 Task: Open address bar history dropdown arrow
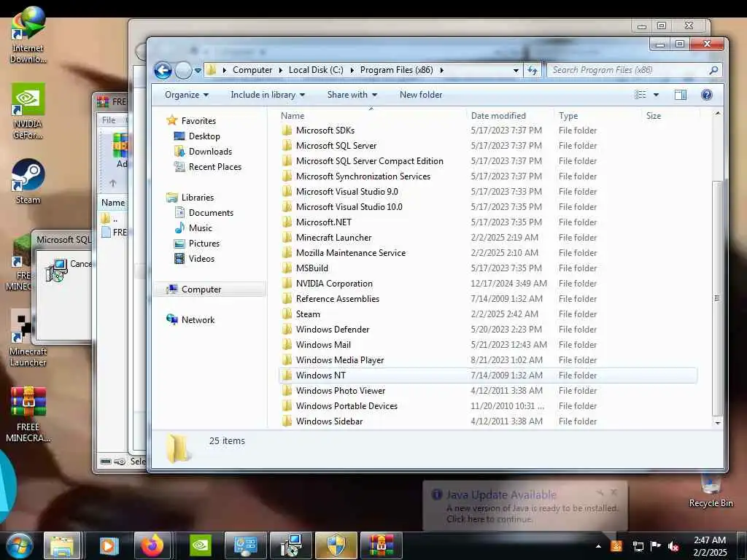[516, 71]
